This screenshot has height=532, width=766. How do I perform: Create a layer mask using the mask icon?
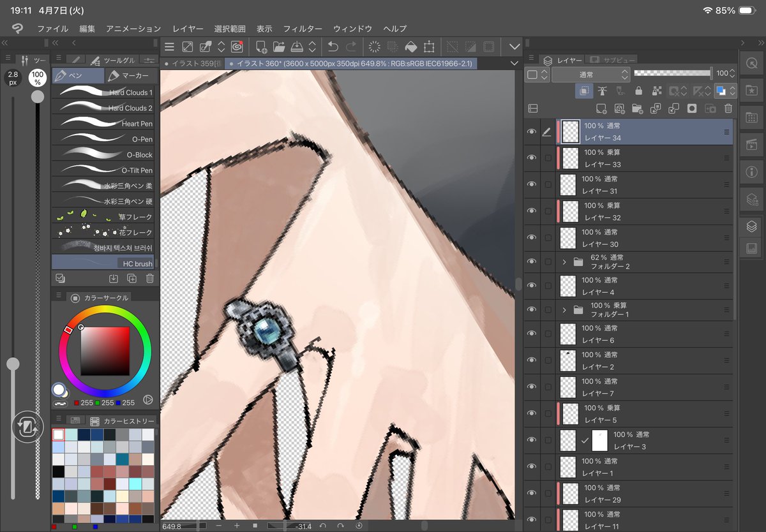[x=691, y=108]
